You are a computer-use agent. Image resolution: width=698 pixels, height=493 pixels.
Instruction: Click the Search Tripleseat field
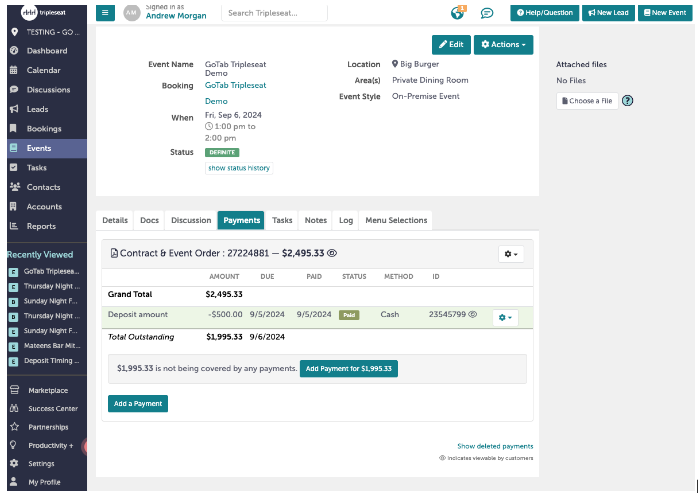tap(275, 13)
